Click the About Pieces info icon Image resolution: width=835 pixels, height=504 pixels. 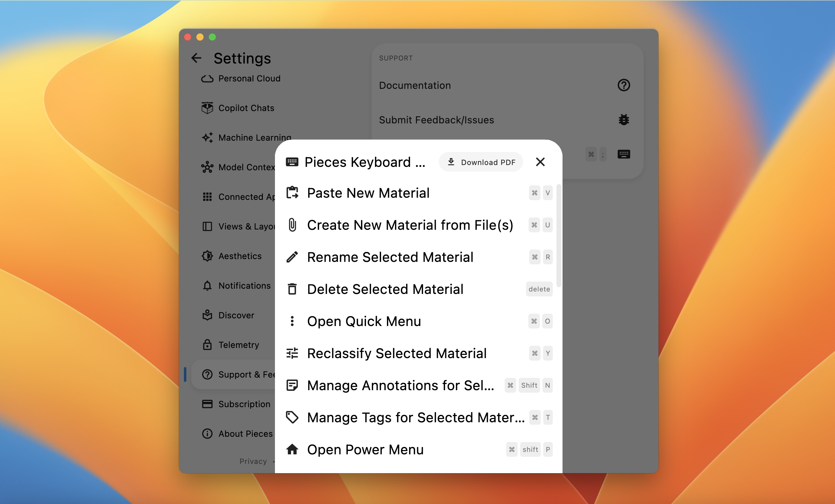click(x=207, y=434)
